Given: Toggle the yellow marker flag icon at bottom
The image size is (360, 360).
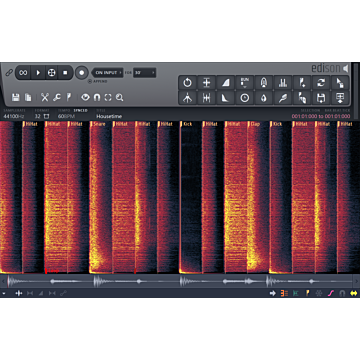Looking at the screenshot, I should coord(307,293).
